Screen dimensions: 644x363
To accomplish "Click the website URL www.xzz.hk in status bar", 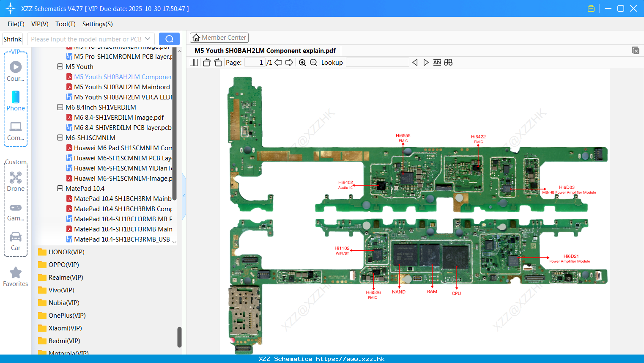I will point(350,359).
